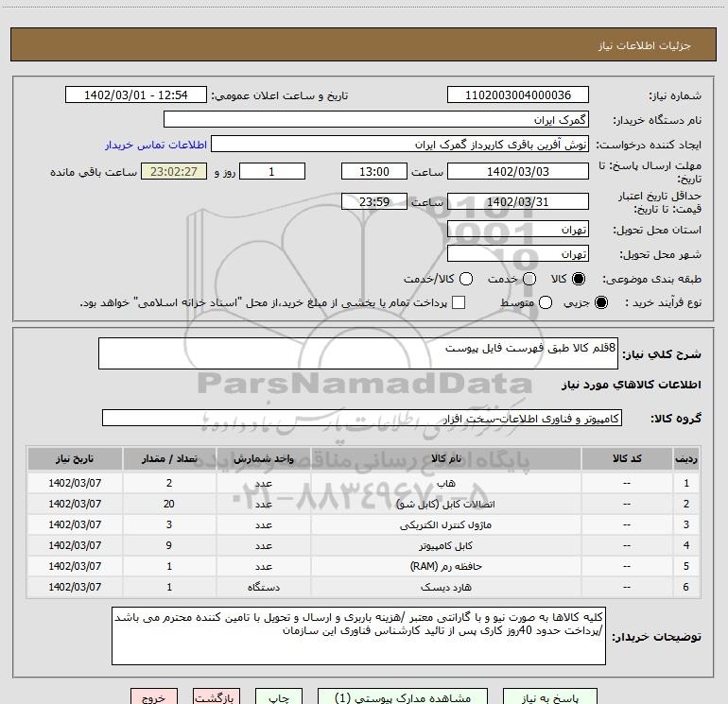The width and height of the screenshot is (728, 704).
Task: Click the delivery province field تهران
Action: (518, 230)
